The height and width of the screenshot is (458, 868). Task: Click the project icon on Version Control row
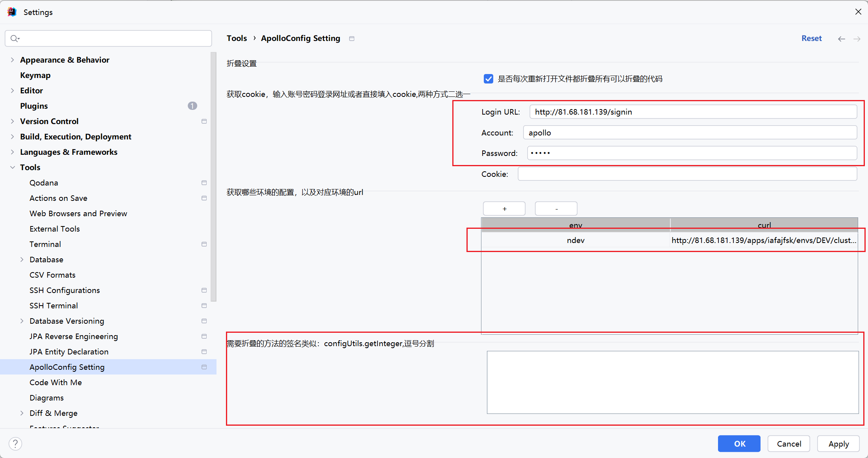[204, 121]
